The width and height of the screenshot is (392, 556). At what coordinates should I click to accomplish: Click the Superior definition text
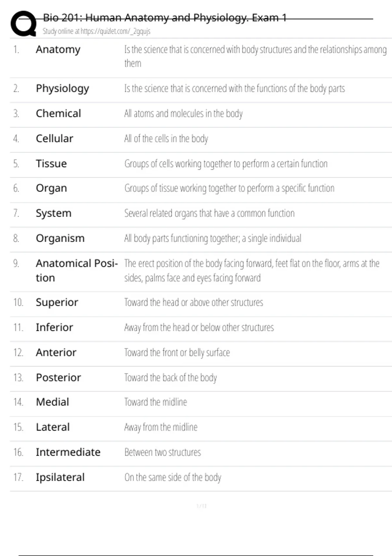click(194, 303)
